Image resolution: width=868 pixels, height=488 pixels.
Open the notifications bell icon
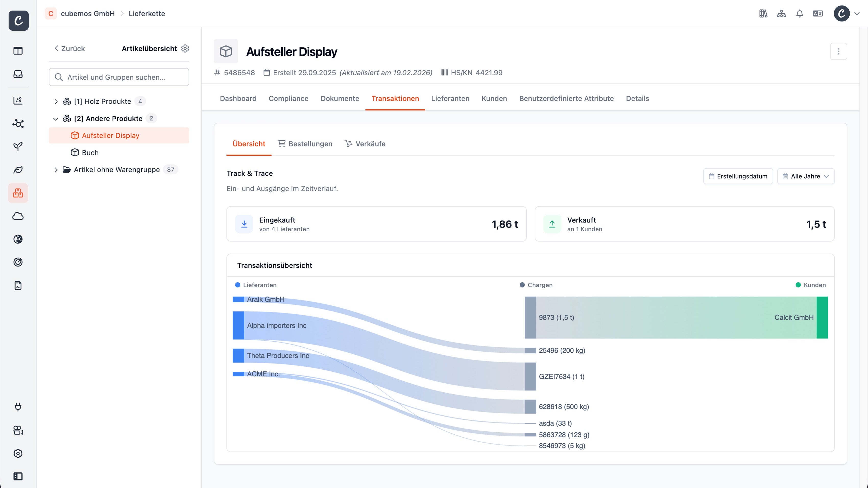point(799,14)
